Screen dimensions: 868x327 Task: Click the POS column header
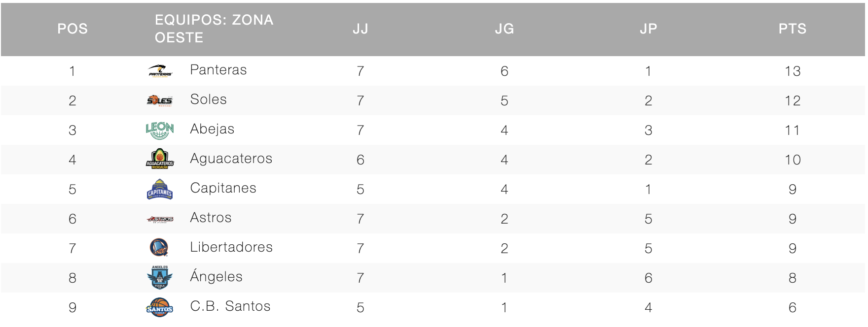pos(72,29)
